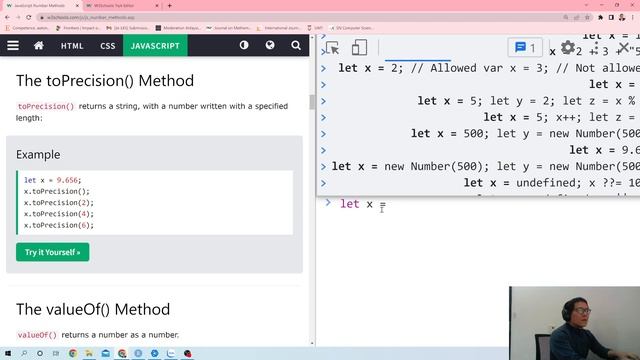The width and height of the screenshot is (640, 360).
Task: Click the let x = 9.656; code line
Action: click(x=53, y=180)
